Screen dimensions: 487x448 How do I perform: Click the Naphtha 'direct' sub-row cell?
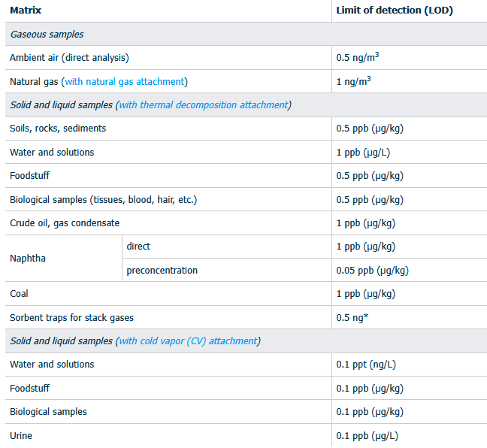(x=138, y=247)
